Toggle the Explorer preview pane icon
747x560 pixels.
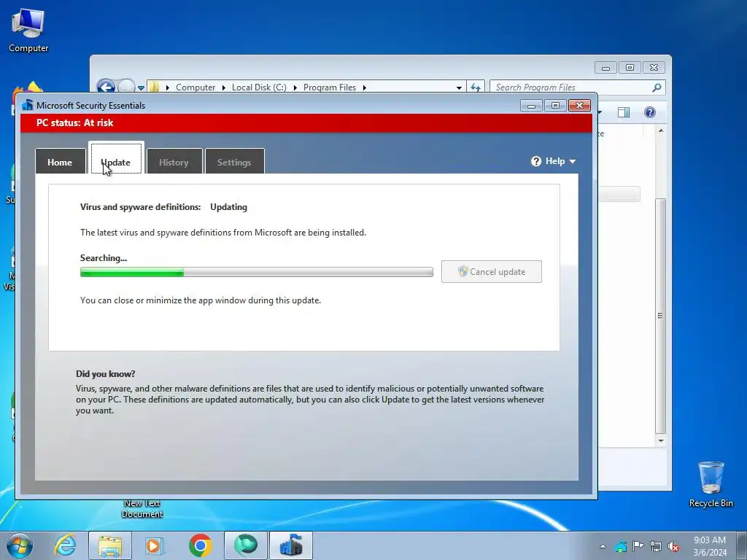click(x=624, y=112)
